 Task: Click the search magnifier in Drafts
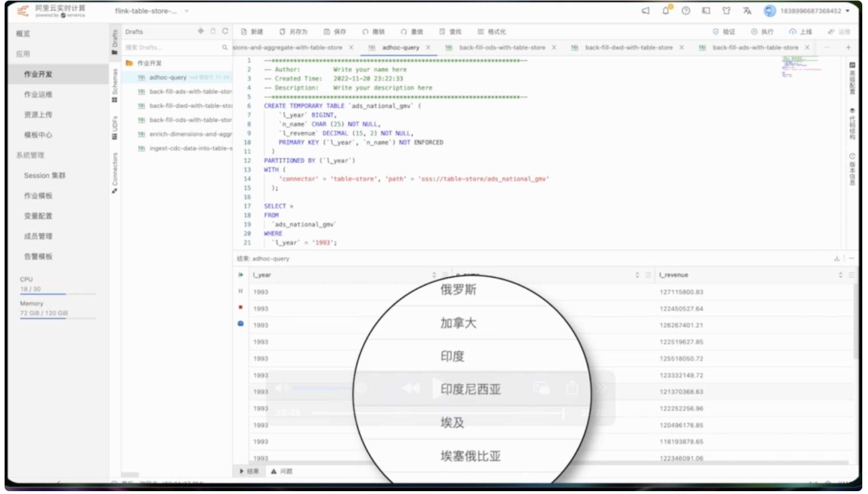pos(225,48)
